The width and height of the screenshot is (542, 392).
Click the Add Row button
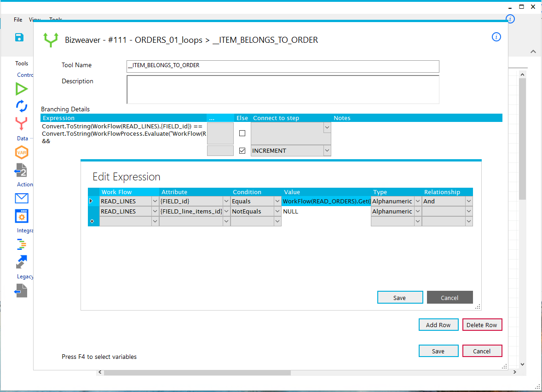point(438,324)
